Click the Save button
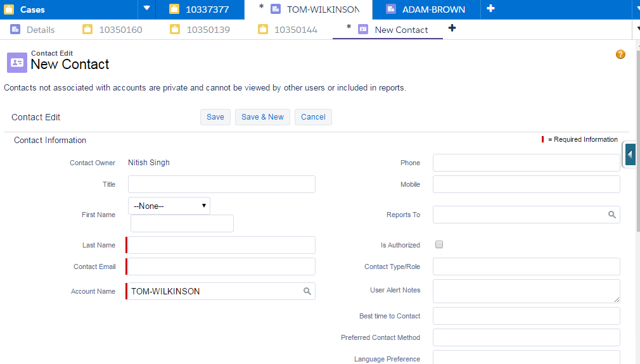640x364 pixels. click(x=215, y=117)
